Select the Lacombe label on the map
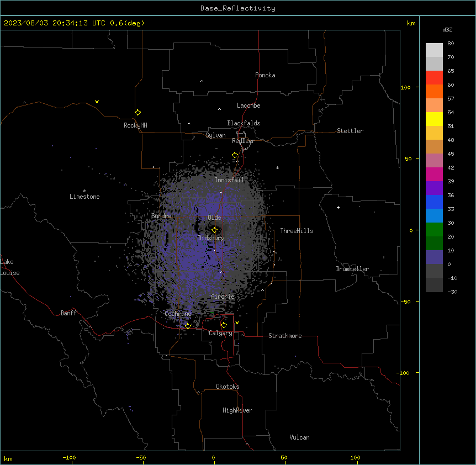 248,105
